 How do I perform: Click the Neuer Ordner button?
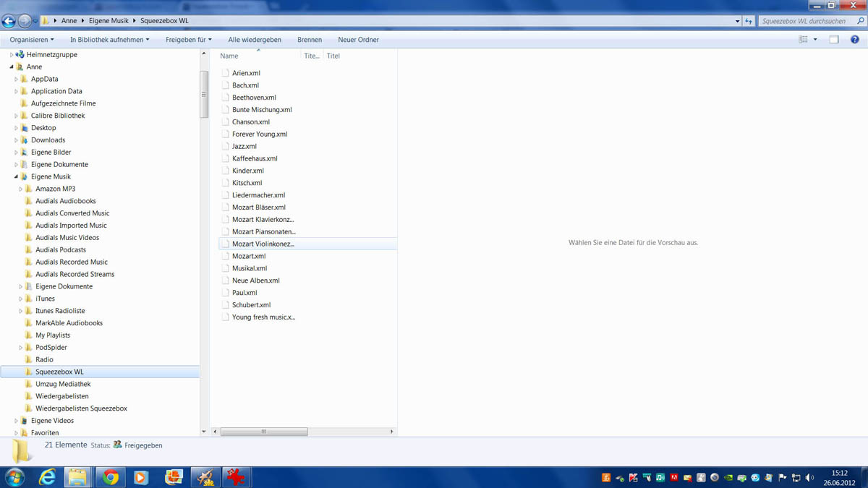[x=358, y=40]
